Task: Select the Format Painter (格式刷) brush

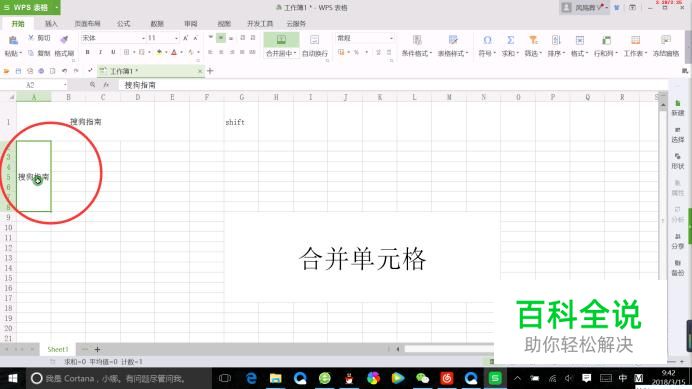Action: tap(64, 40)
